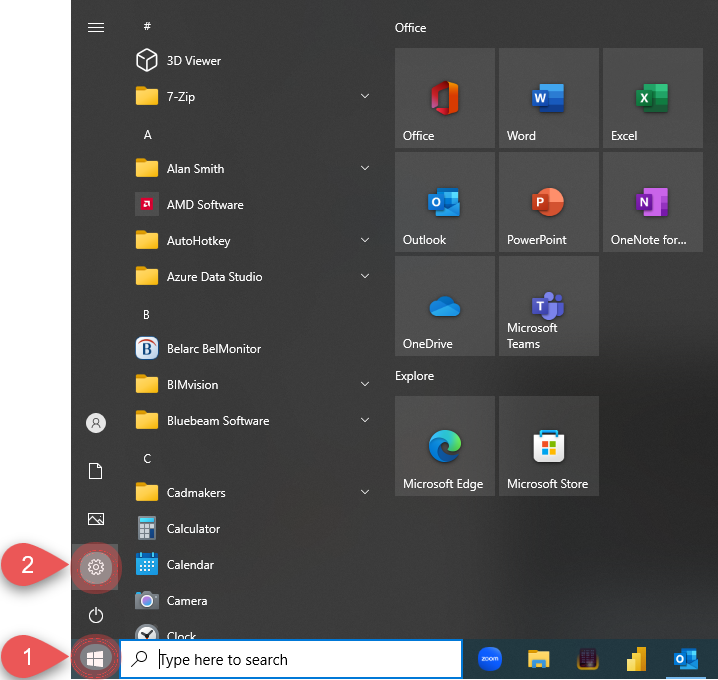This screenshot has height=680, width=718.
Task: Expand the AutoHotkey folder chevron
Action: pos(365,240)
